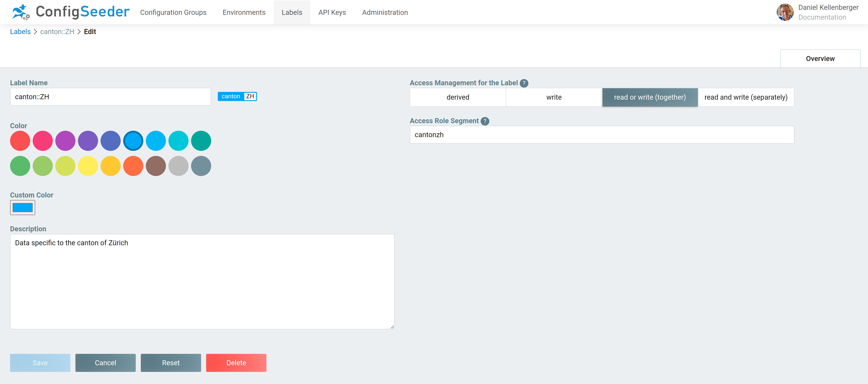Select 'write' access management option
The image size is (868, 384).
(x=554, y=97)
